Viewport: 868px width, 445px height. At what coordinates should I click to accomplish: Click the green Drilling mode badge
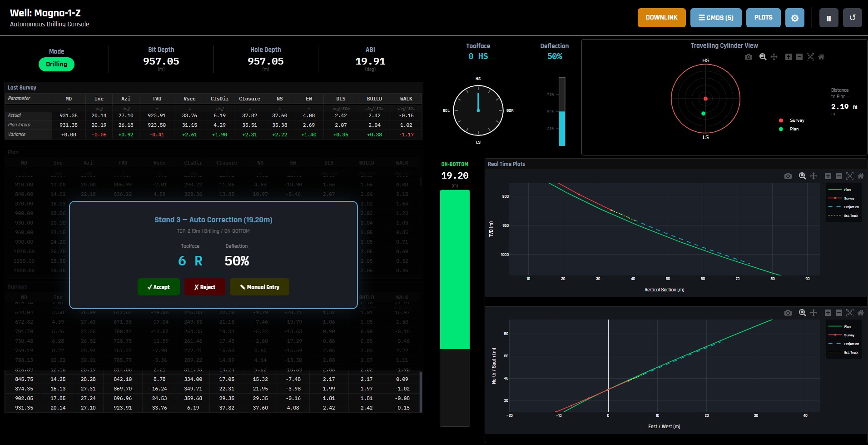(56, 64)
